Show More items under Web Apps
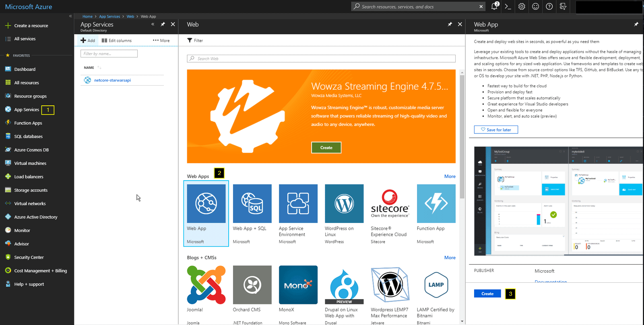This screenshot has height=325, width=644. point(450,176)
